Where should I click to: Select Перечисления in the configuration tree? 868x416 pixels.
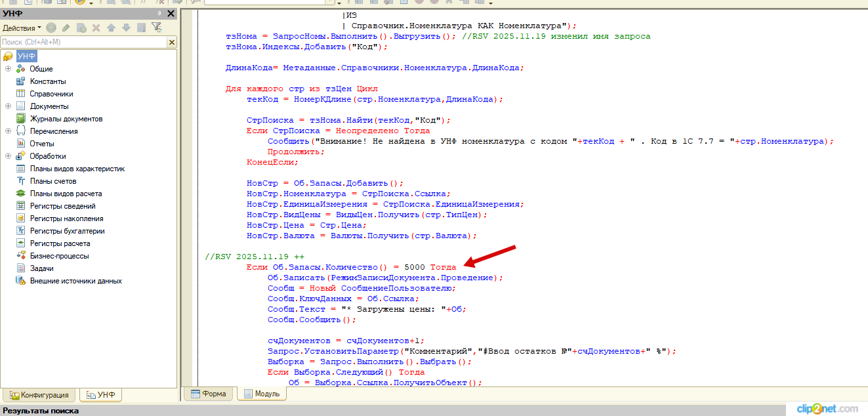click(x=54, y=131)
